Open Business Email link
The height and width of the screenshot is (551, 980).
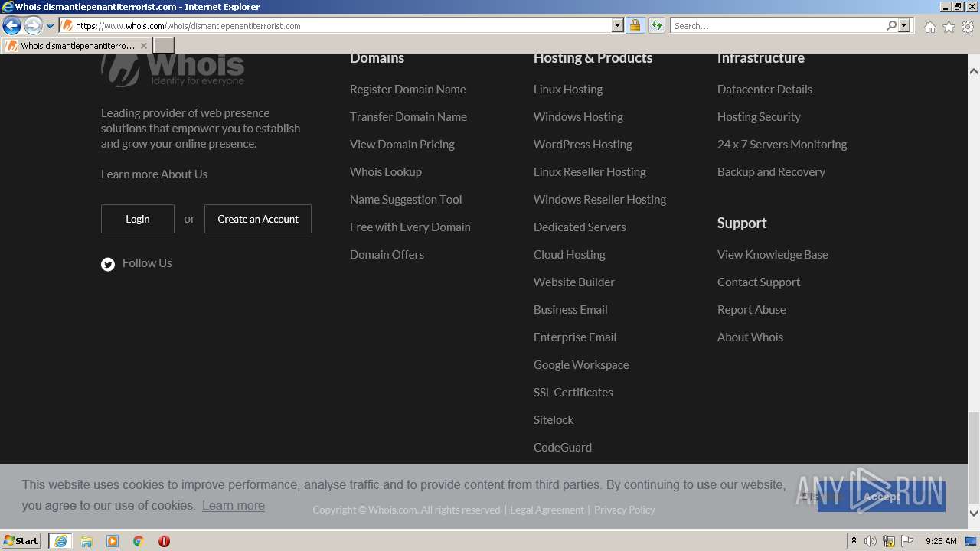tap(570, 310)
